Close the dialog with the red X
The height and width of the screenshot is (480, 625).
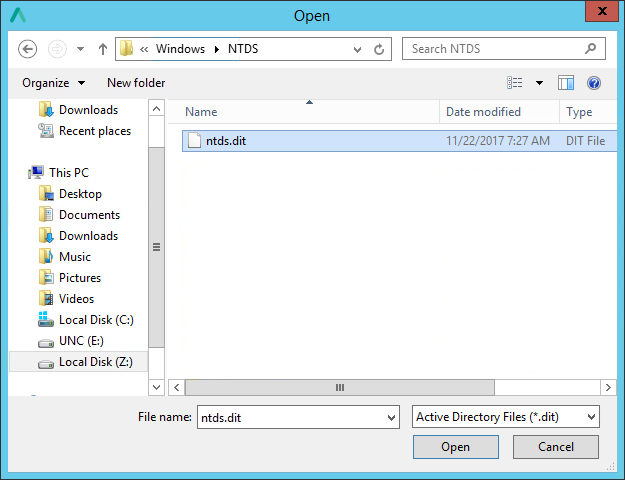pyautogui.click(x=602, y=11)
